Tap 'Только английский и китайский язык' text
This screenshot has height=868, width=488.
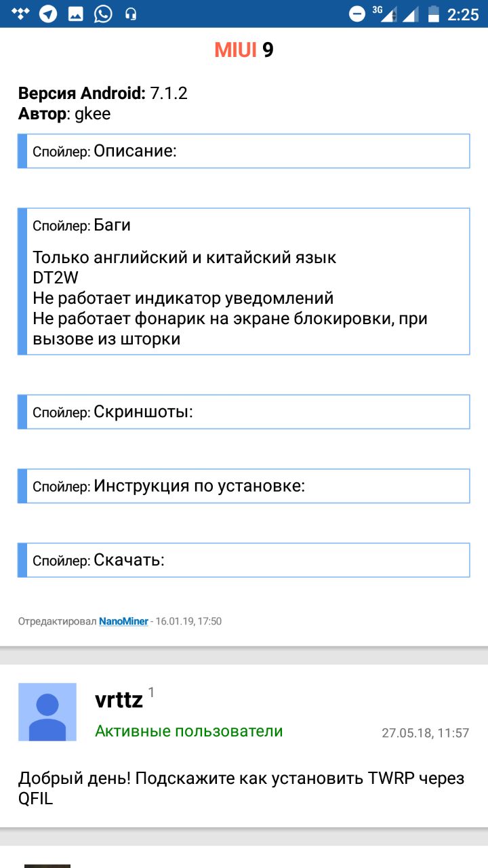point(184,258)
